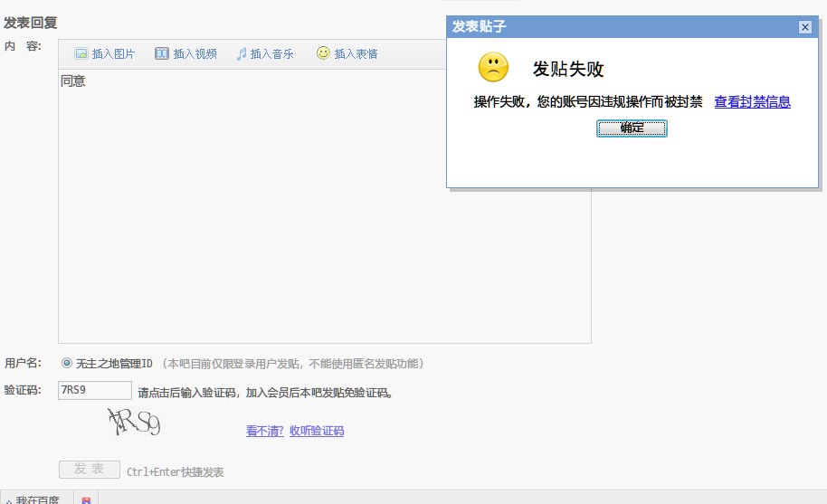The image size is (827, 504).
Task: Click the 发贴失败 heading text
Action: coord(568,69)
